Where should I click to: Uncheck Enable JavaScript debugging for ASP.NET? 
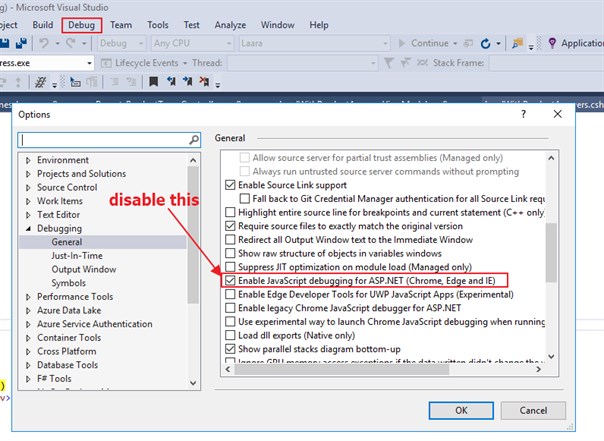click(230, 280)
